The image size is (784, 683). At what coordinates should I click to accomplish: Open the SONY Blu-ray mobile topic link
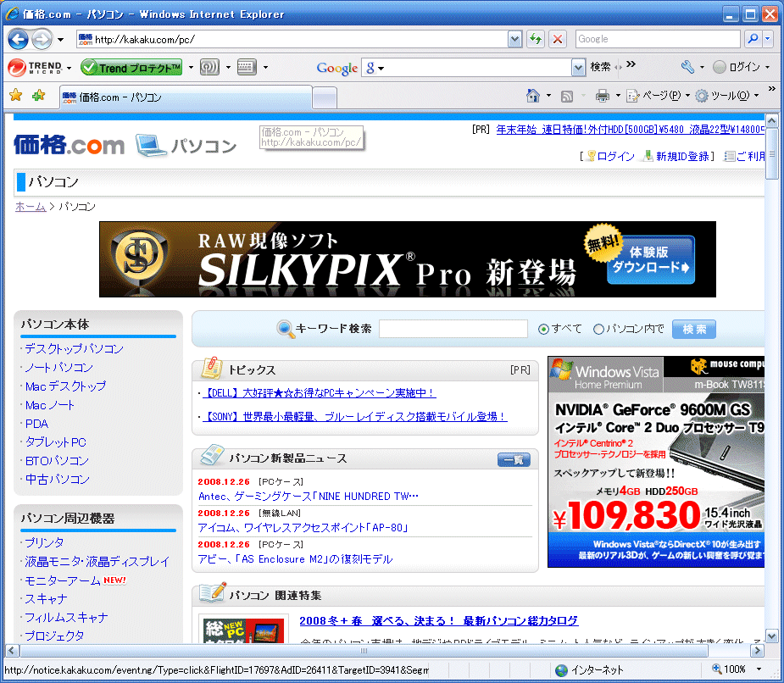point(355,417)
